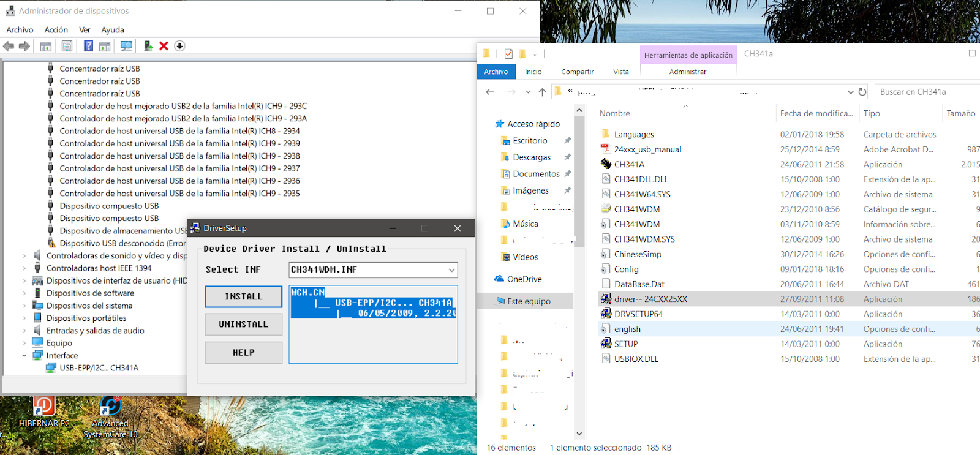Open the Properties sheet toolbar icon
This screenshot has height=455, width=980.
coord(67,46)
